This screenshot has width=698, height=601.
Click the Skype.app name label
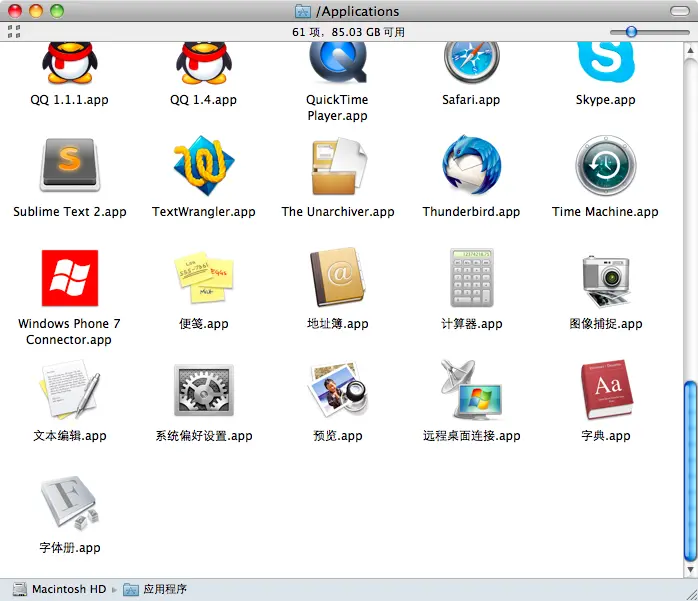[x=605, y=100]
